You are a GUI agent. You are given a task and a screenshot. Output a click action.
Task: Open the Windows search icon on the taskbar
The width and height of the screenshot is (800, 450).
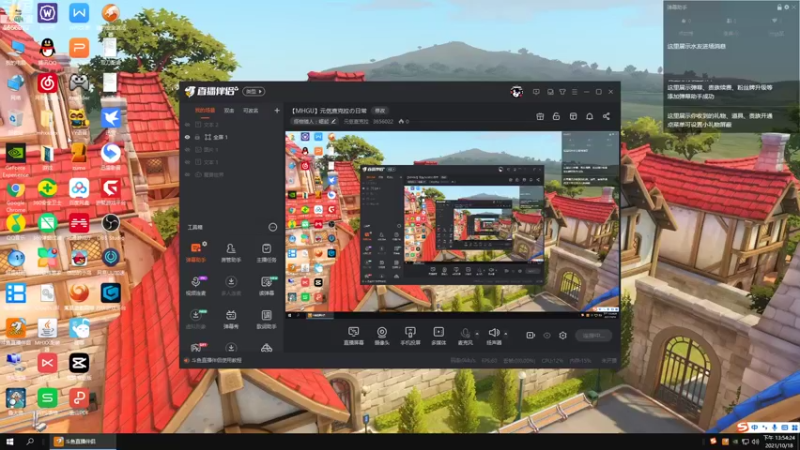[30, 441]
